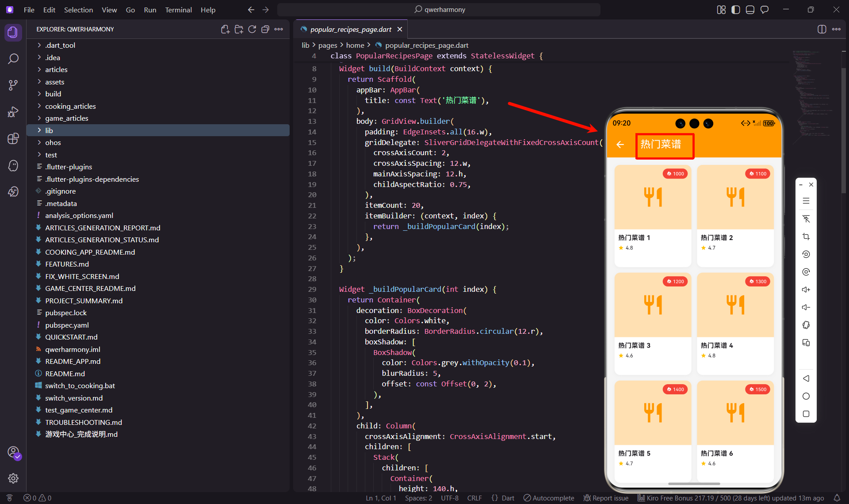Open Manage settings gear icon
849x504 pixels.
13,478
